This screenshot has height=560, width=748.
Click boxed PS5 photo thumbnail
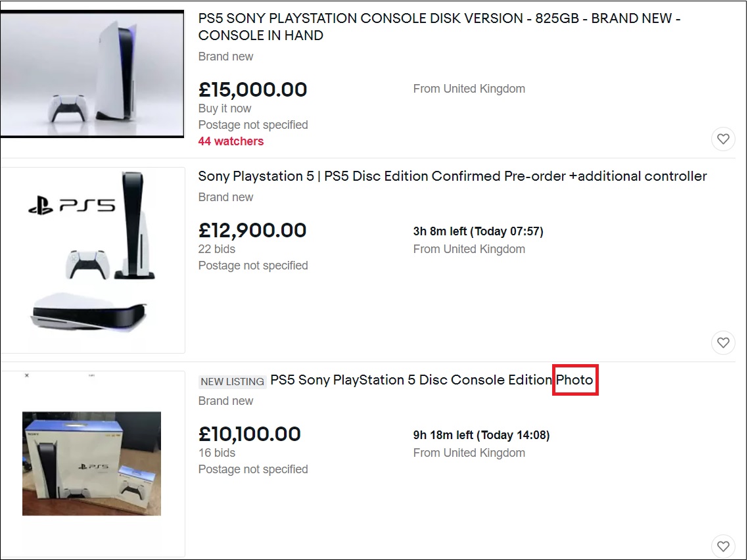(91, 463)
